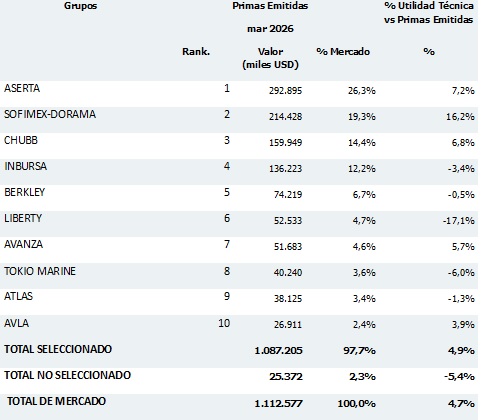Viewport: 482px width, 420px height.
Task: Click the Grupos column header
Action: pos(81,6)
